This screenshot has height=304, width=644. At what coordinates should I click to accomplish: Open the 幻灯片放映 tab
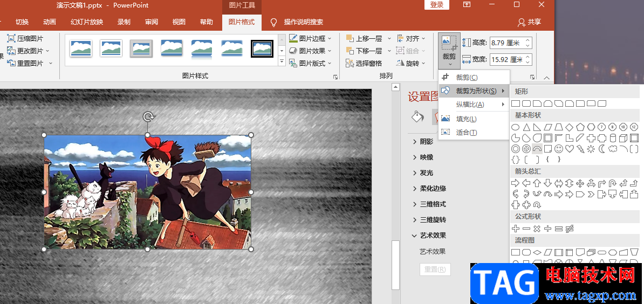pyautogui.click(x=87, y=22)
